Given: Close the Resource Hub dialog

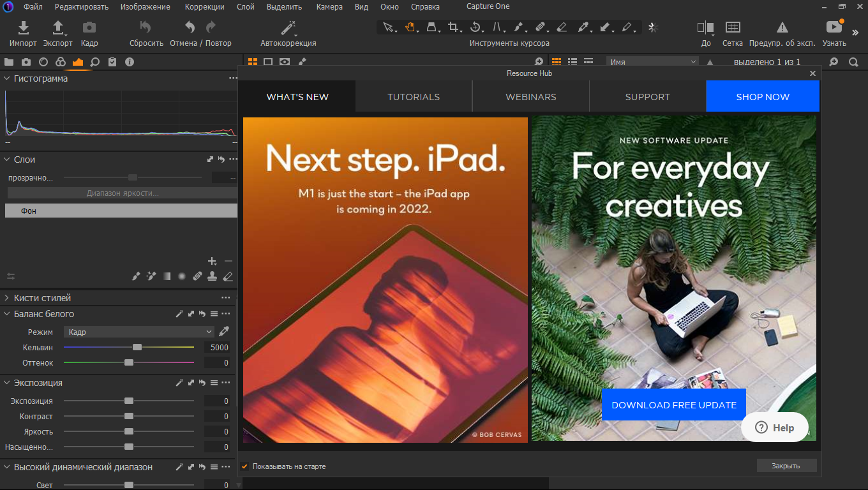Looking at the screenshot, I should (x=812, y=73).
